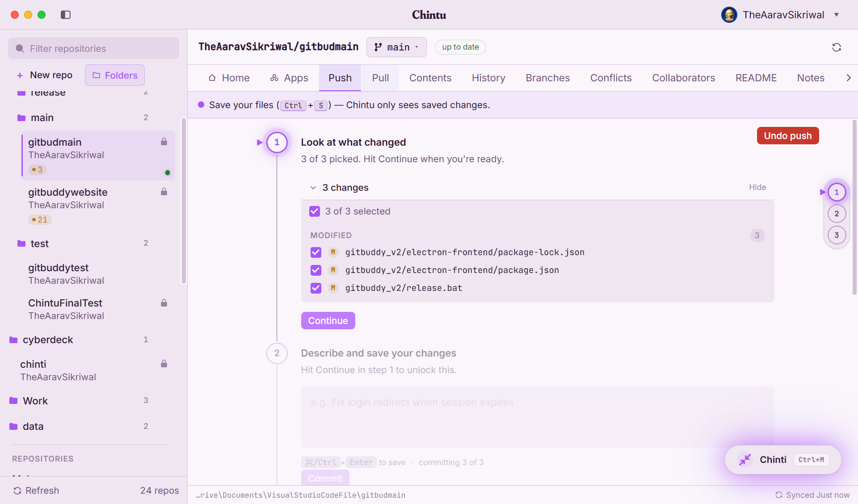
Task: Click the gitbuddy_v2/release.bat file name
Action: [x=404, y=288]
